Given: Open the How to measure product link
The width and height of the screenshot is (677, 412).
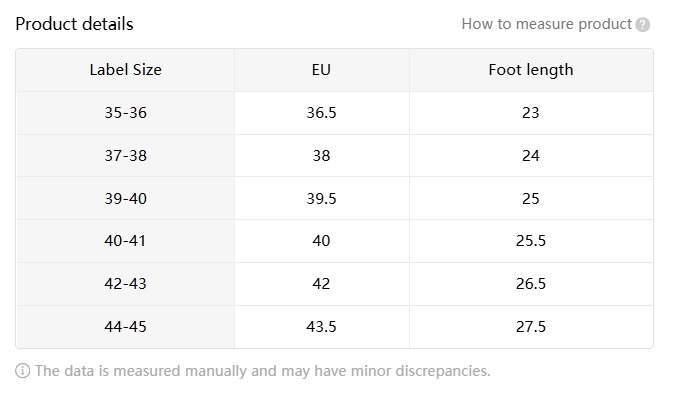Looking at the screenshot, I should 546,24.
